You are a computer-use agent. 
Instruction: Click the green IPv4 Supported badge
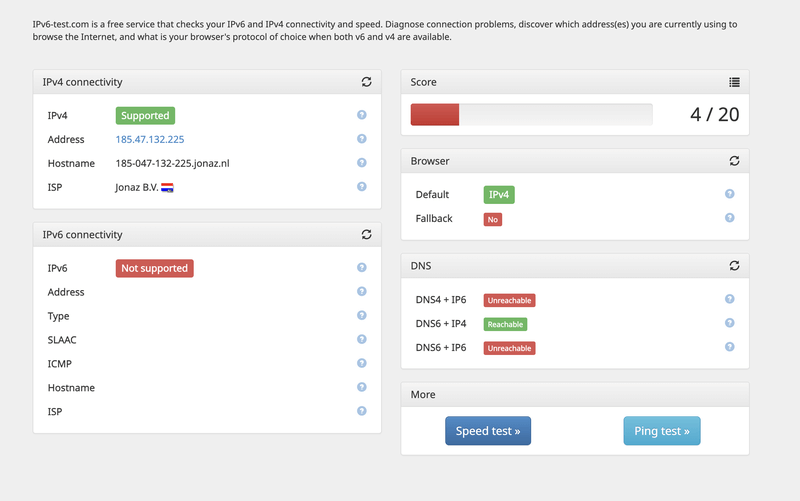click(x=145, y=116)
